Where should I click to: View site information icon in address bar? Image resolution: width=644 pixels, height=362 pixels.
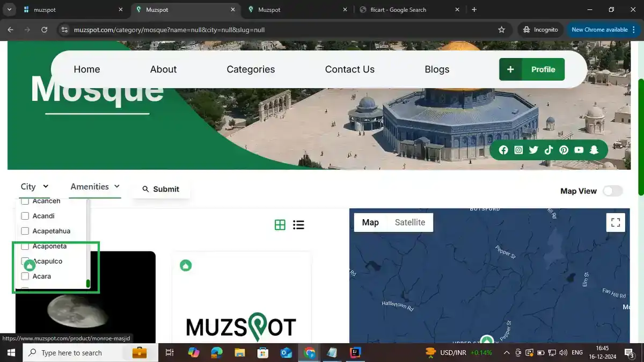(x=64, y=30)
